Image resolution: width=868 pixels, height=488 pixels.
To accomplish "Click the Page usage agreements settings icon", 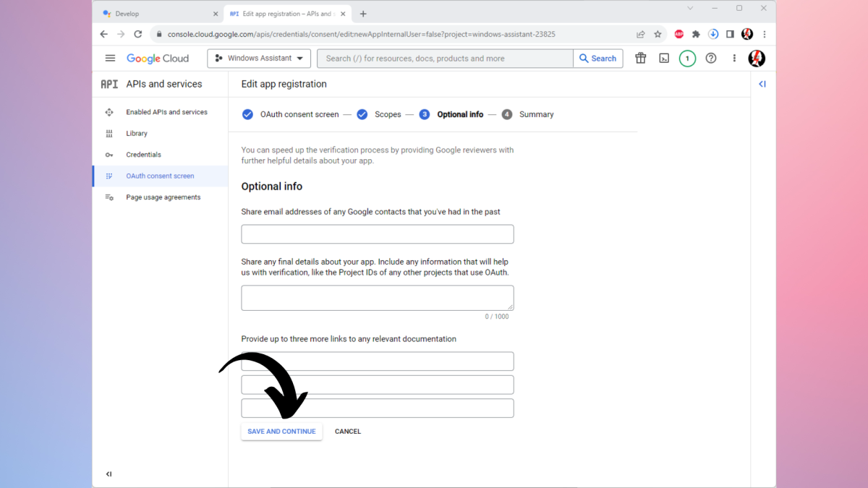I will tap(109, 197).
